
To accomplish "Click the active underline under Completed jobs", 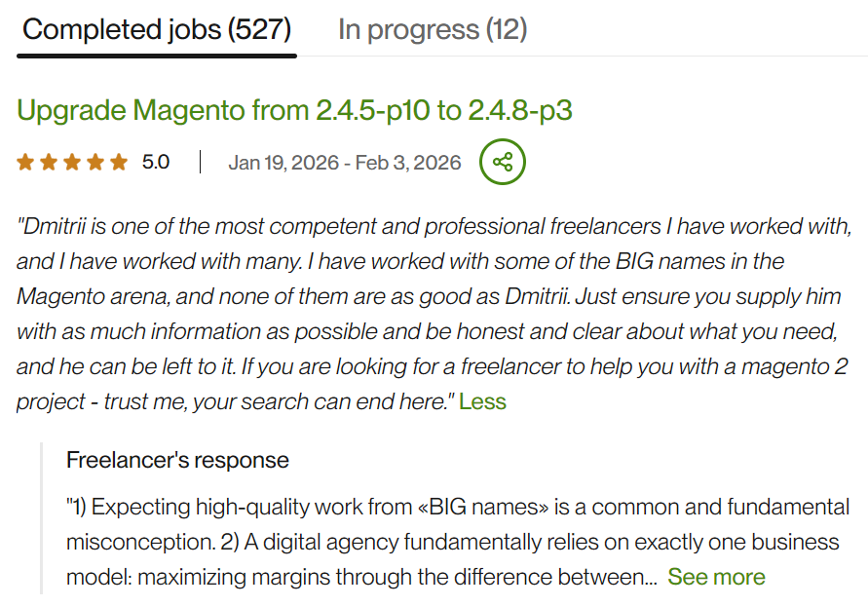I will pos(157,56).
